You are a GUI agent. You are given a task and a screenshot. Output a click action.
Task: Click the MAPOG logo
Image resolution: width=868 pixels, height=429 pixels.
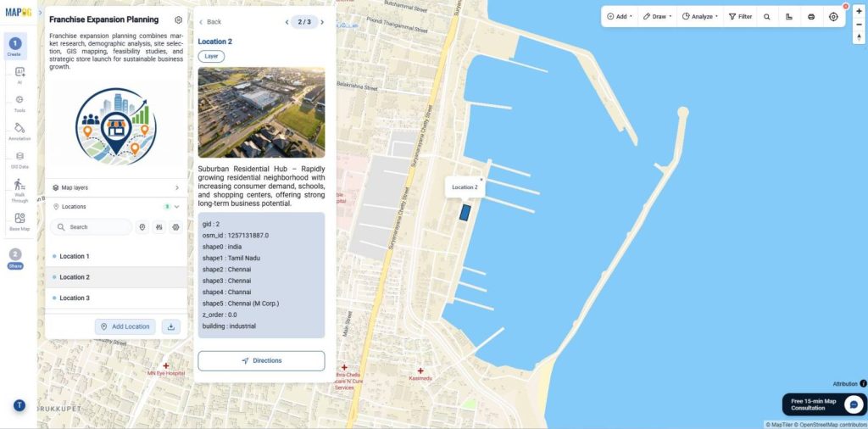[x=19, y=12]
